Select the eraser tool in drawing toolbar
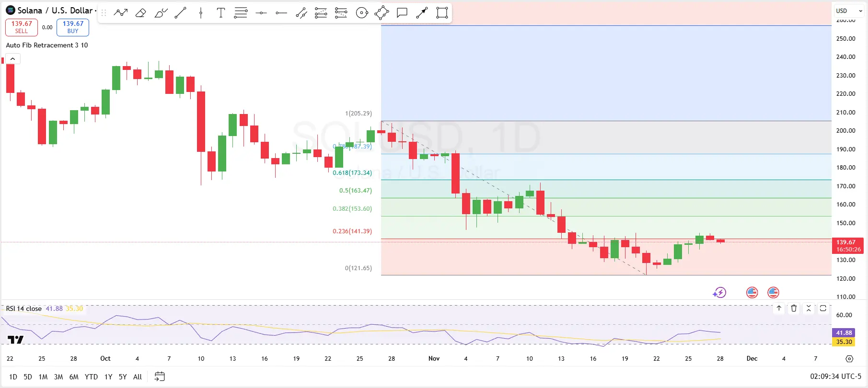 [140, 13]
